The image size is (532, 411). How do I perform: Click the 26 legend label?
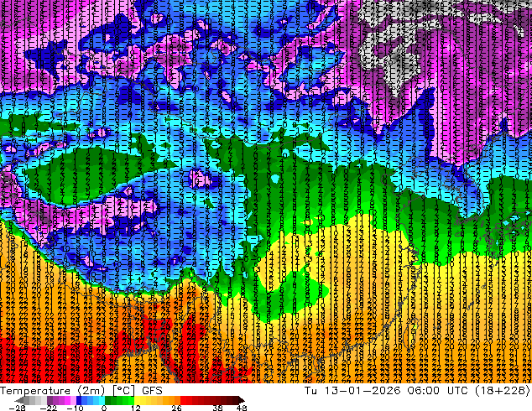[176, 408]
